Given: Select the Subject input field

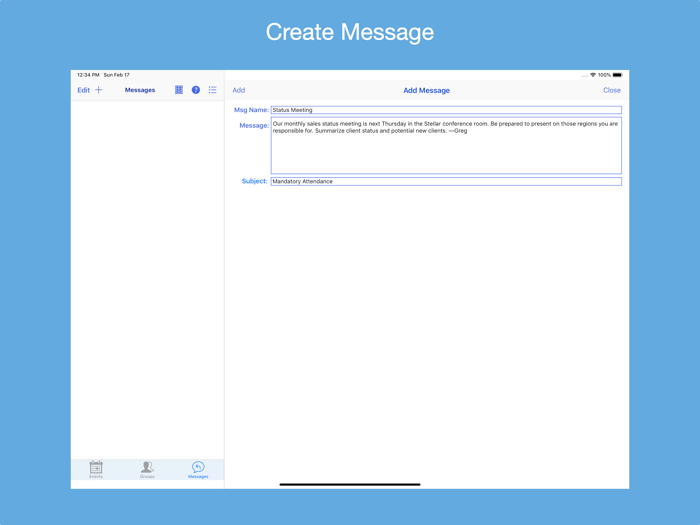Looking at the screenshot, I should point(446,181).
